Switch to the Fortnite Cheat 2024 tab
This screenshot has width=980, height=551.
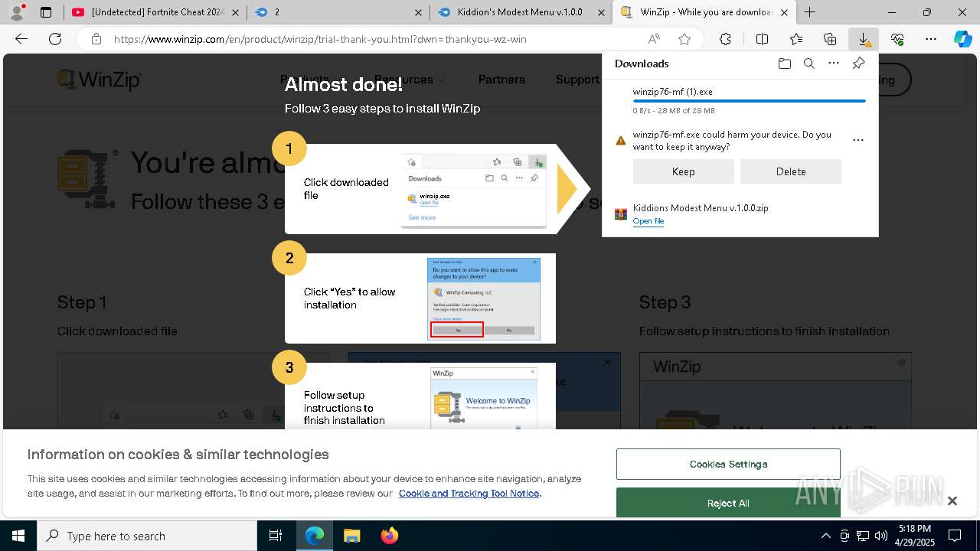pos(154,12)
